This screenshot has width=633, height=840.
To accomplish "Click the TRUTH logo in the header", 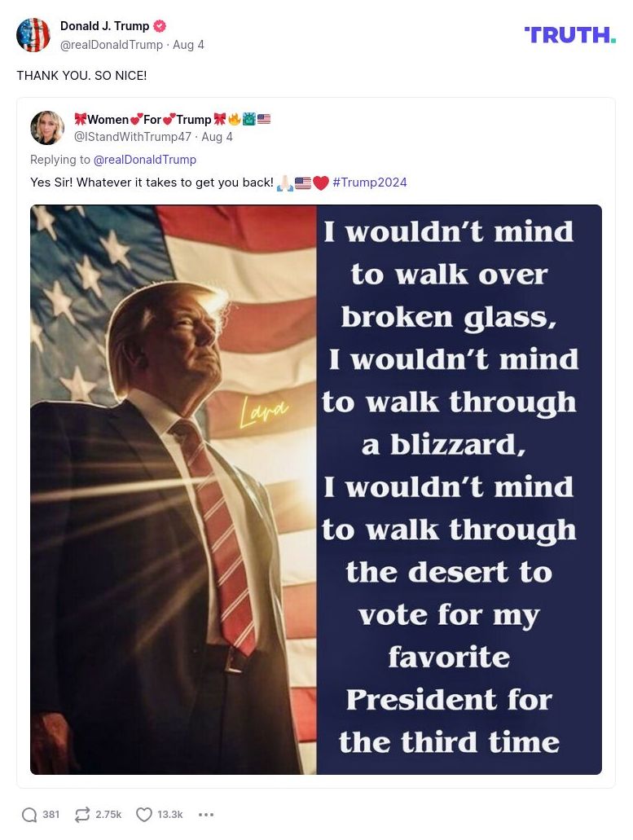I will [x=569, y=35].
